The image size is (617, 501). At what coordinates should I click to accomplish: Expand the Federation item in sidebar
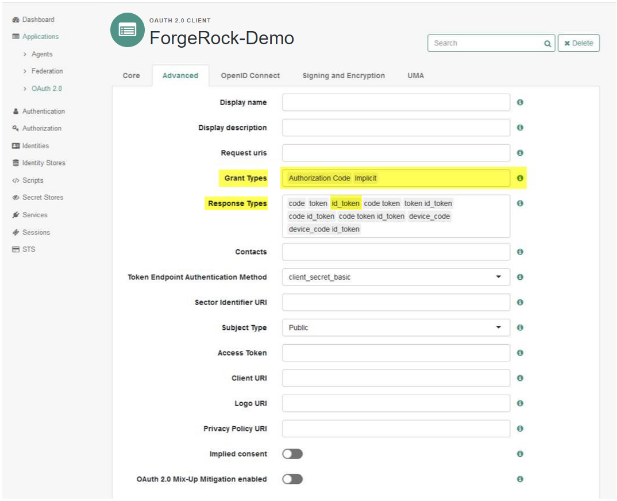[45, 71]
